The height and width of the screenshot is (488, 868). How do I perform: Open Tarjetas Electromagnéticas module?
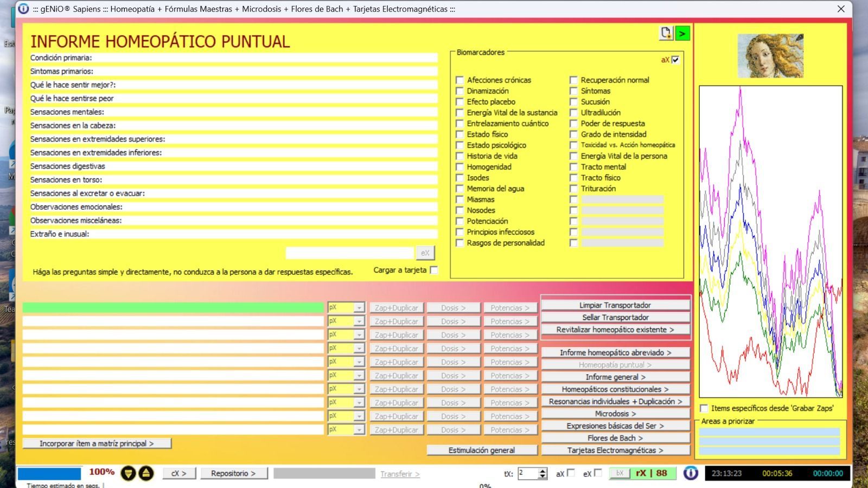click(x=615, y=450)
